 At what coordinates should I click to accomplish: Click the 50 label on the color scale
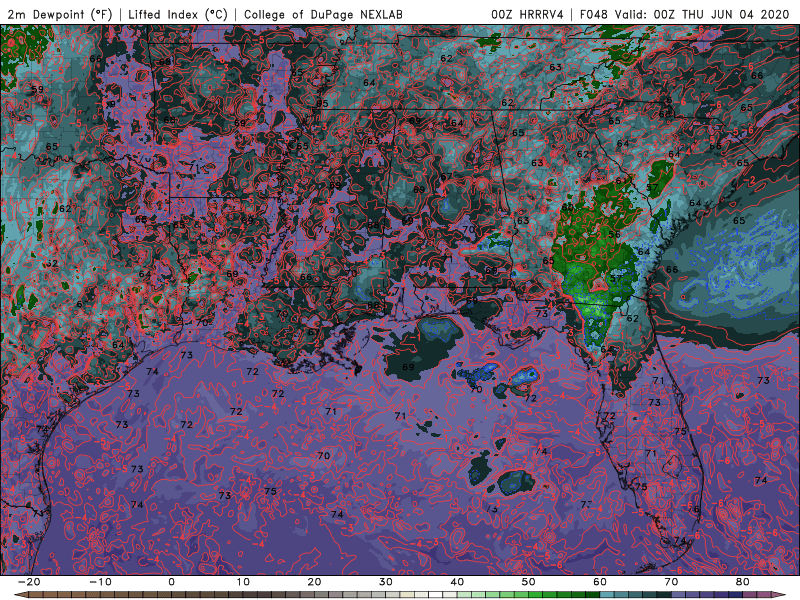coord(529,582)
